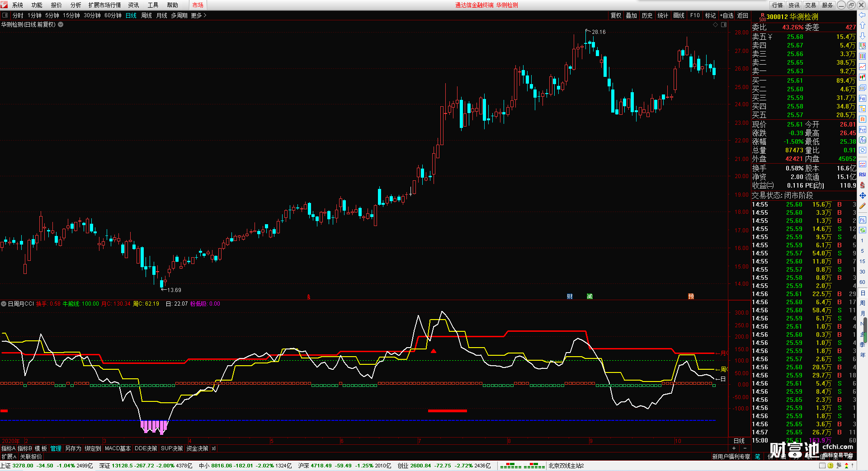This screenshot has width=868, height=471.
Task: Select the 季 period in right sidebar
Action: click(x=862, y=344)
